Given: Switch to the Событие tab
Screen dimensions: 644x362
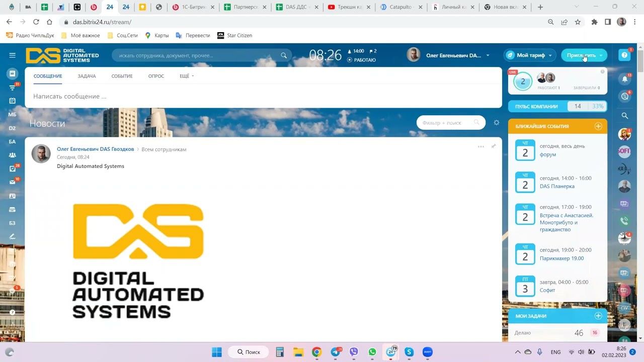Looking at the screenshot, I should pyautogui.click(x=122, y=76).
